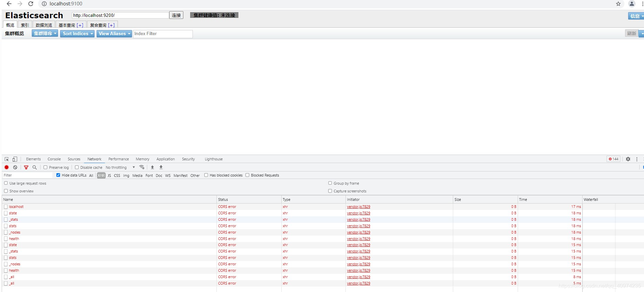Reload the page with the refresh icon
This screenshot has width=644, height=292.
coord(31,4)
